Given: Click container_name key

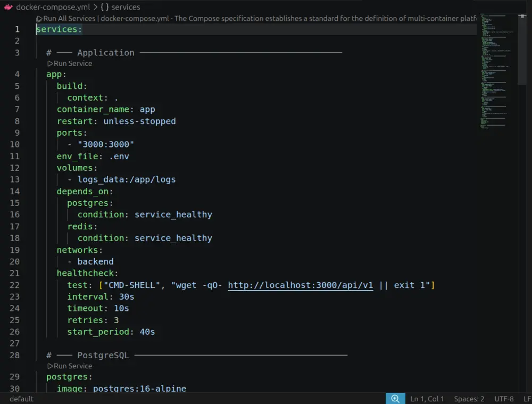Looking at the screenshot, I should coord(93,109).
